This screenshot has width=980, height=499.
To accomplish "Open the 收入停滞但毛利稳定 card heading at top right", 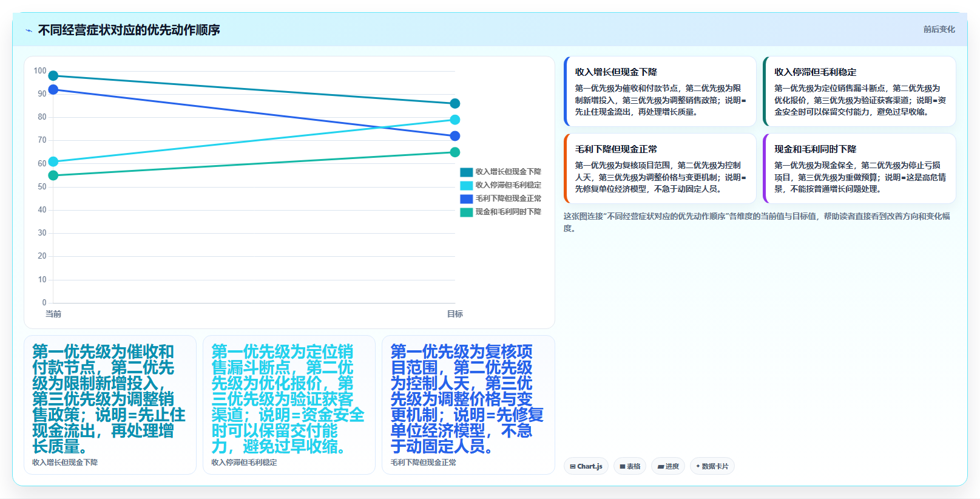I will pos(815,72).
